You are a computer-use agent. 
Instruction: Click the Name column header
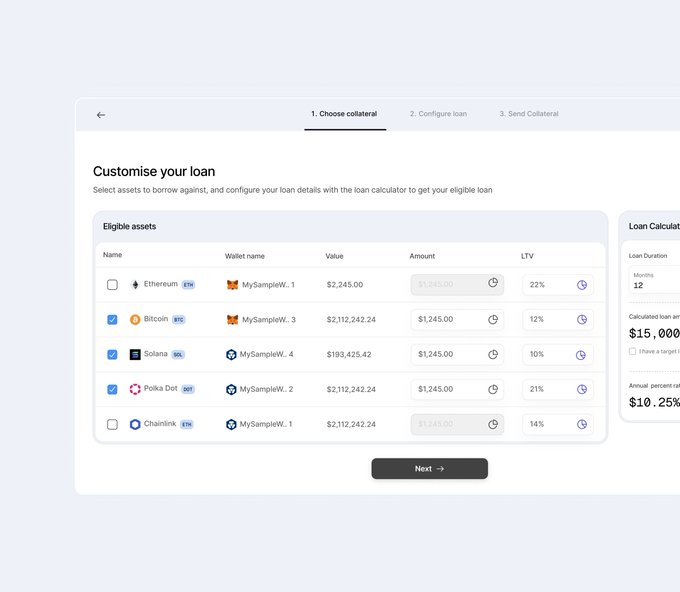(112, 255)
